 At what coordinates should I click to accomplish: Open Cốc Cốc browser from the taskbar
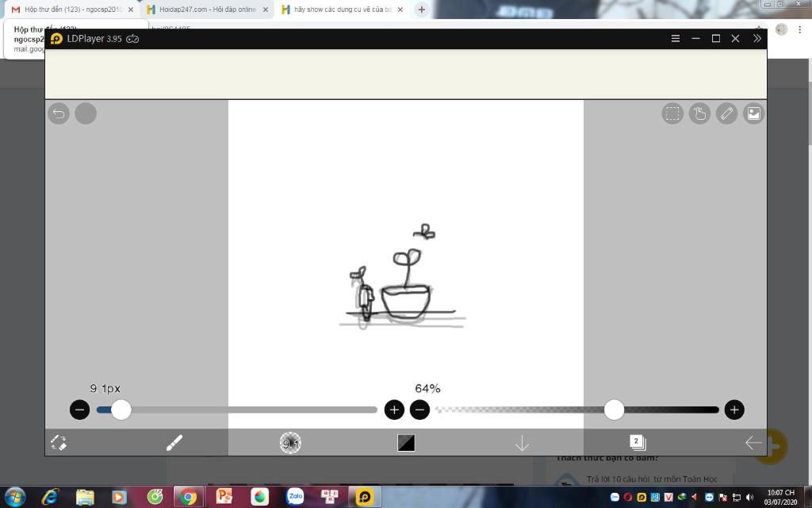(x=155, y=497)
